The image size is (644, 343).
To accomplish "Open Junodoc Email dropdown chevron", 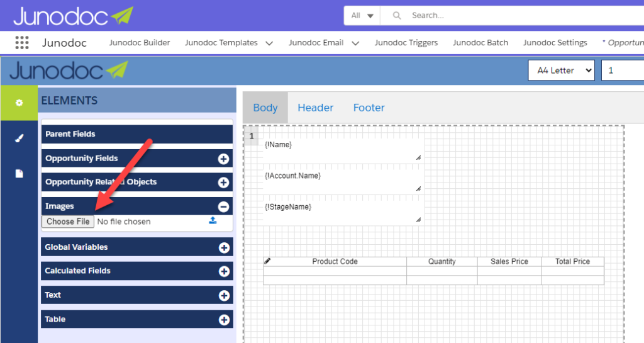I will click(355, 43).
